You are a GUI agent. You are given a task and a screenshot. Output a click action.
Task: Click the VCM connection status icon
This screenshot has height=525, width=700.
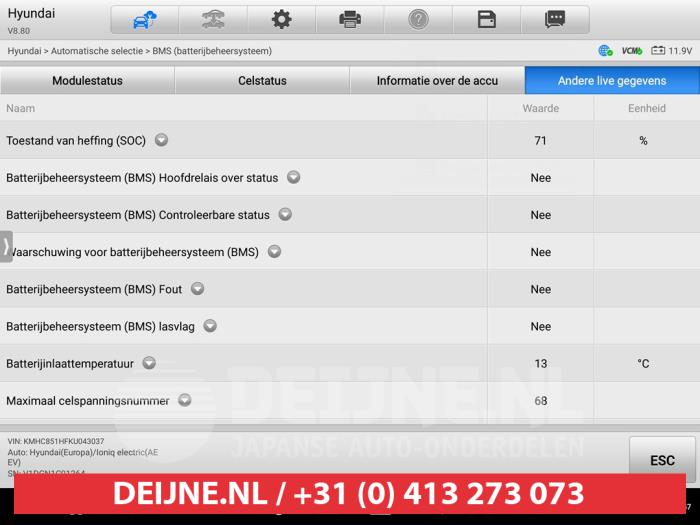[x=631, y=50]
